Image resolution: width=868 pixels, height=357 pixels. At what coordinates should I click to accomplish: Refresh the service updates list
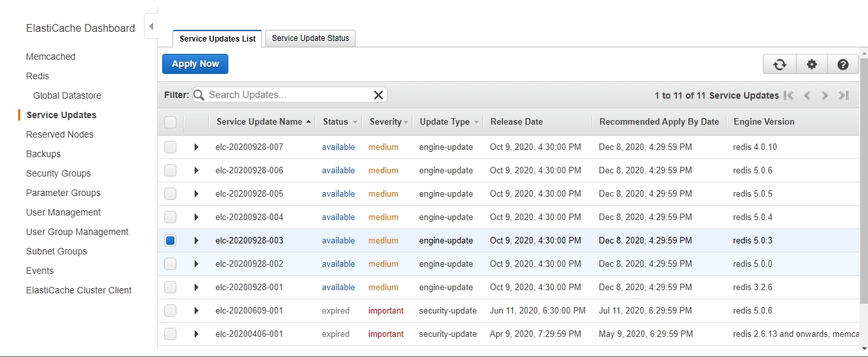pos(780,64)
